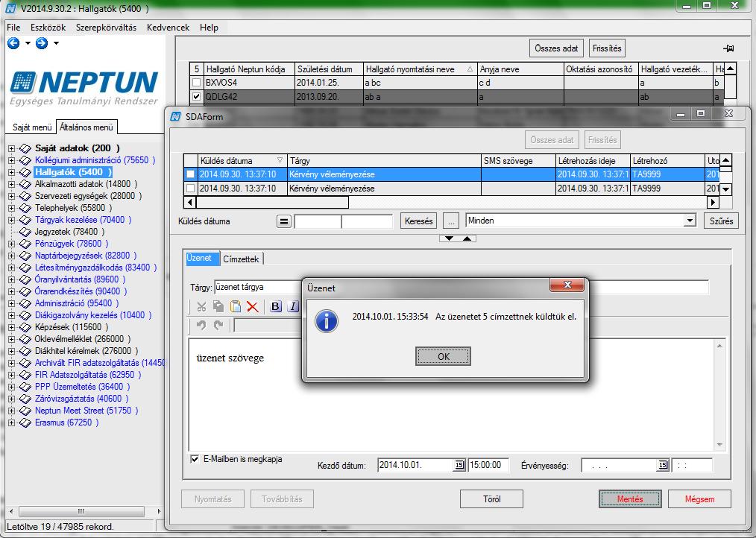756x538 pixels.
Task: Expand the Kollégiumi adminisztráció node
Action: tap(12, 160)
